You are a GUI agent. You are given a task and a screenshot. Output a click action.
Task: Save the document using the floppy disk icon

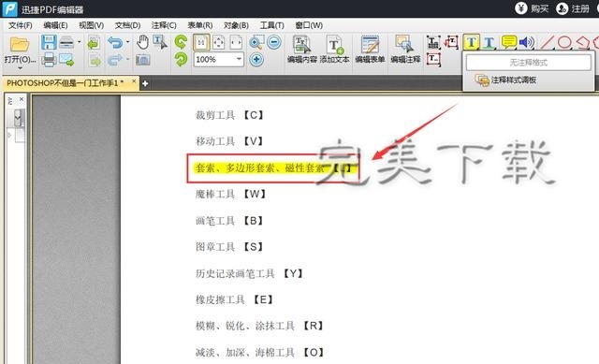pos(49,42)
